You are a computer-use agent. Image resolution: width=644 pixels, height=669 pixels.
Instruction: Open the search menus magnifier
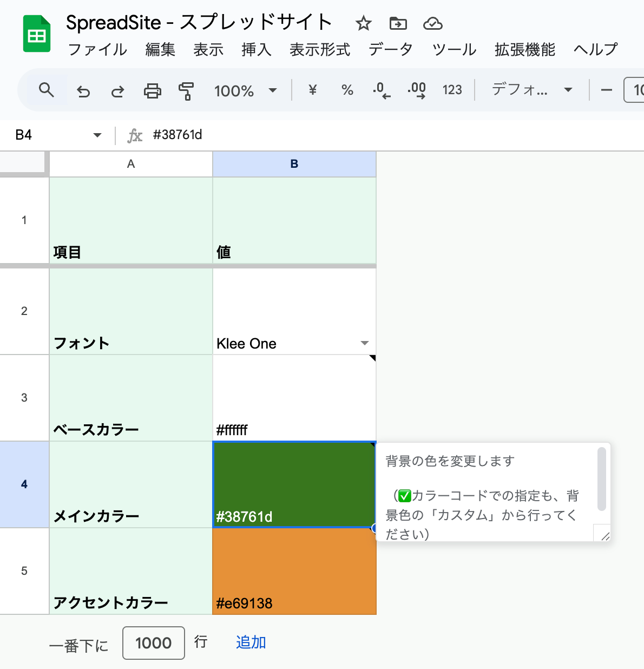(47, 90)
